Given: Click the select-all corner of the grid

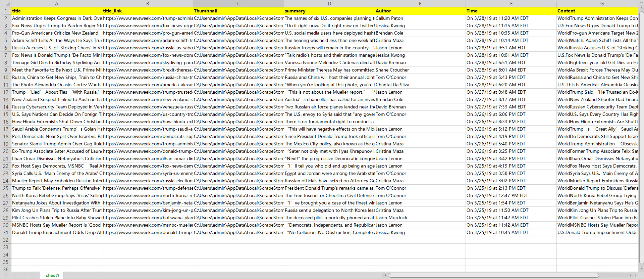Looking at the screenshot, I should (6, 3).
